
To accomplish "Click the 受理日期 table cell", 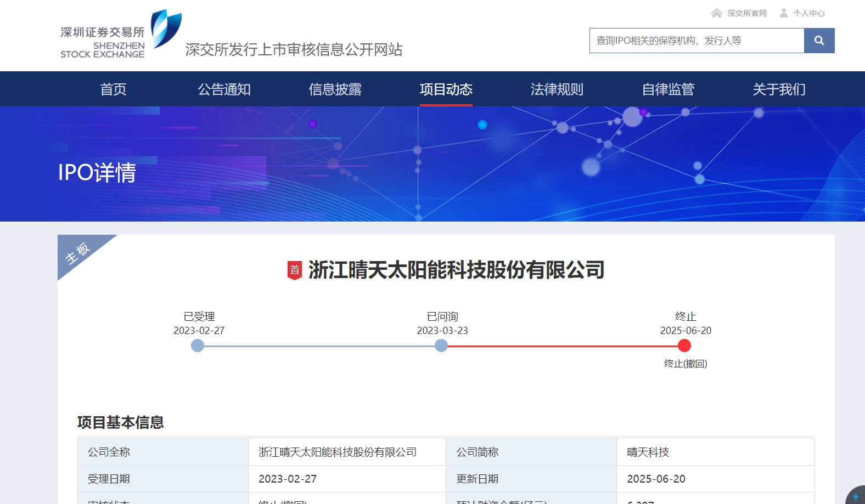I will [x=163, y=479].
